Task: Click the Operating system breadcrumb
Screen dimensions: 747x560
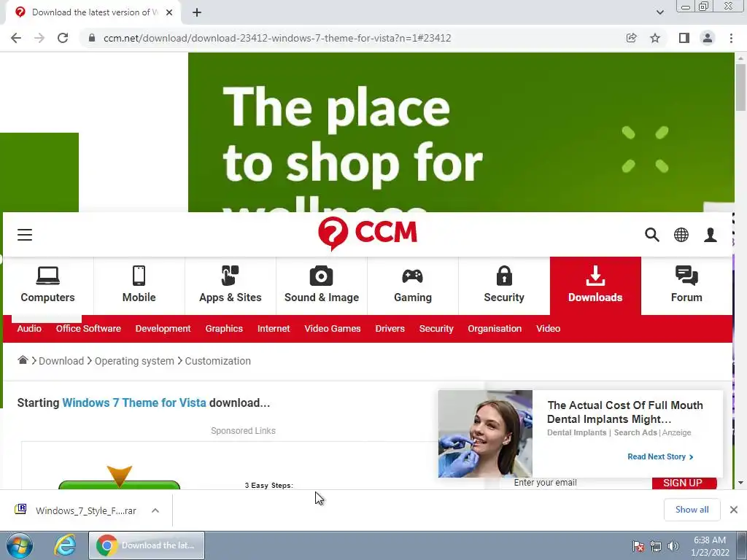Action: [x=134, y=361]
